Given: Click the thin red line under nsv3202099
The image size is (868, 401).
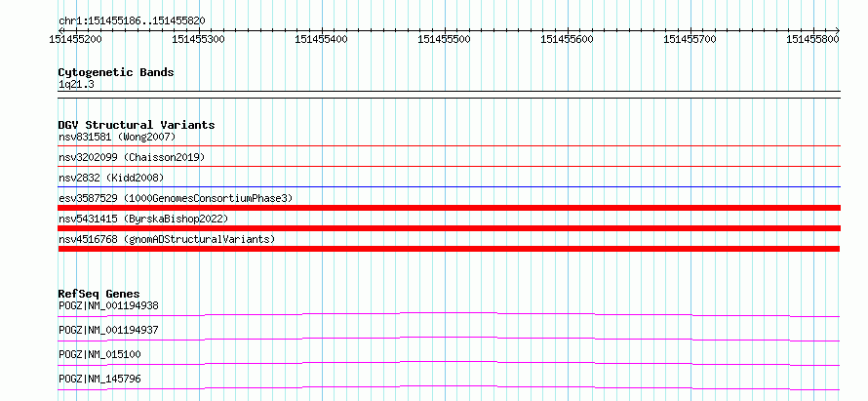Looking at the screenshot, I should (449, 166).
